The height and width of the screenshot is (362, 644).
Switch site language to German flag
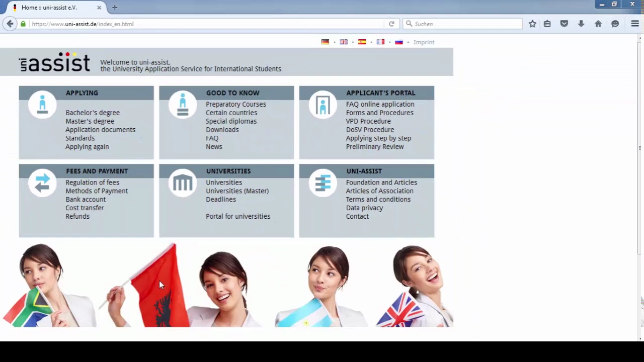tap(325, 42)
